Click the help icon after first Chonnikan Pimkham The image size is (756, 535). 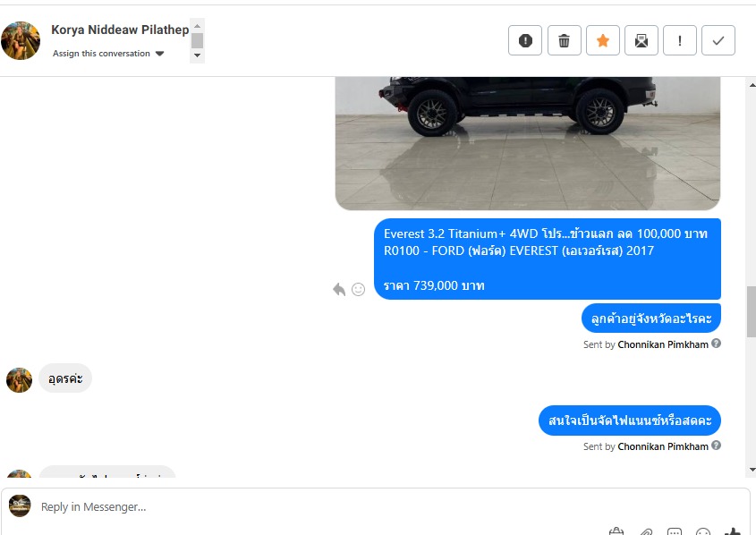point(716,344)
